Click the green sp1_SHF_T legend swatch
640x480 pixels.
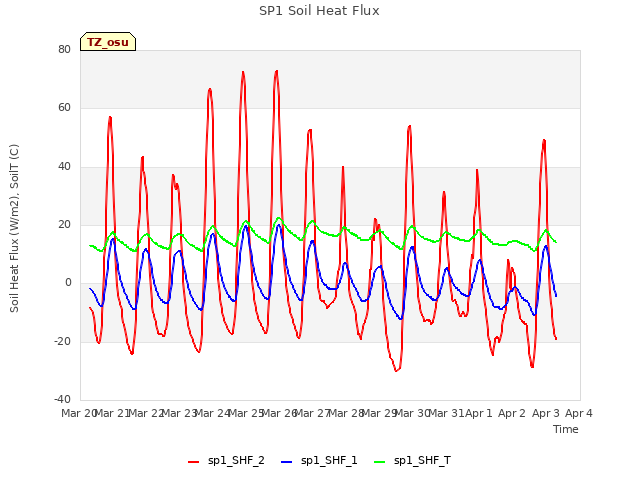pyautogui.click(x=380, y=462)
